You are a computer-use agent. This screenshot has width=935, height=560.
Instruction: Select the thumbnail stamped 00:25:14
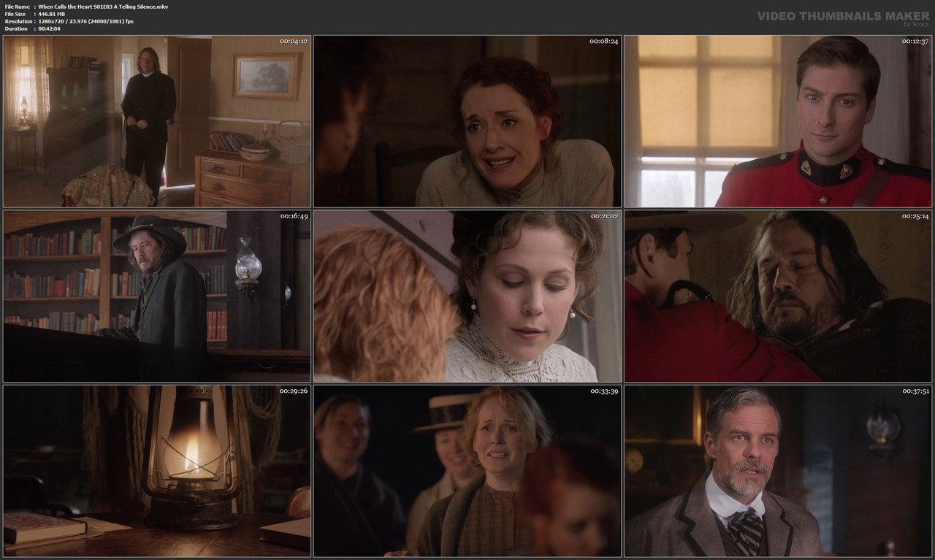tap(778, 296)
